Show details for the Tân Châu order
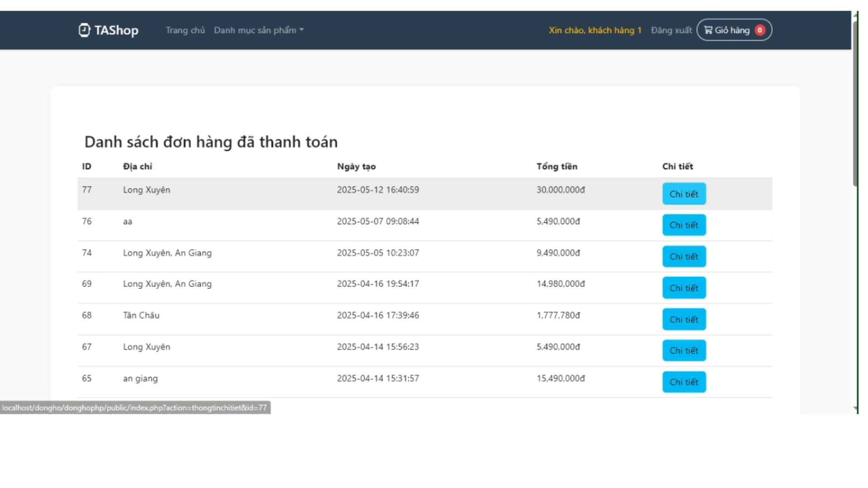Image resolution: width=868 pixels, height=488 pixels. pos(684,319)
